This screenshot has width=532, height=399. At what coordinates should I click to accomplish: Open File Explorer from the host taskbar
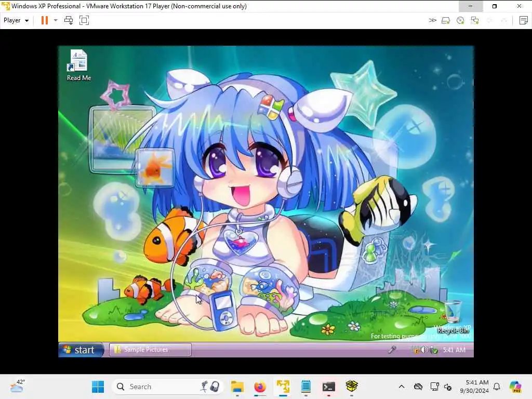[237, 387]
